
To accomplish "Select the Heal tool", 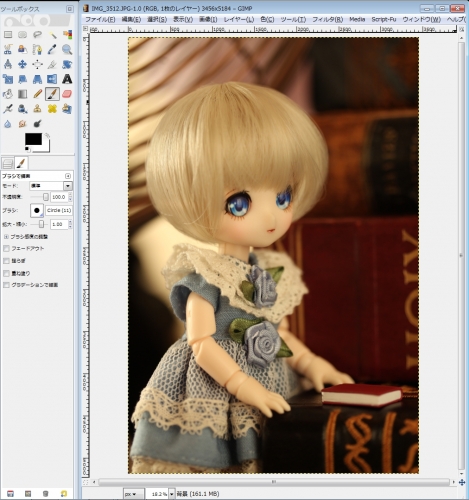I will pos(52,109).
